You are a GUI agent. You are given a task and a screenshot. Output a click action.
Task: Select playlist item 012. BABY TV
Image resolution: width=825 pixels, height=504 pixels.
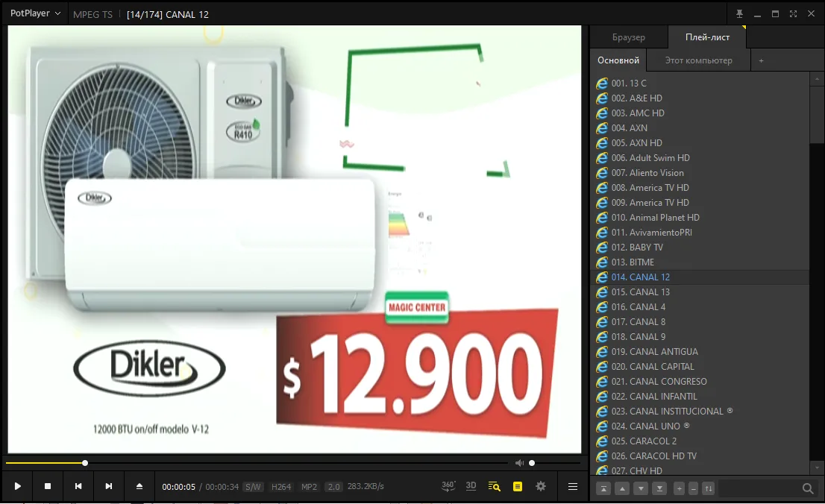(700, 248)
